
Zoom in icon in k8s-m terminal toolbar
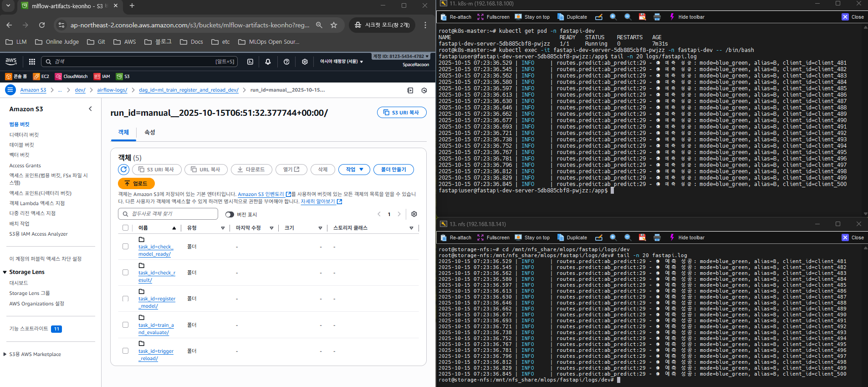click(x=613, y=17)
